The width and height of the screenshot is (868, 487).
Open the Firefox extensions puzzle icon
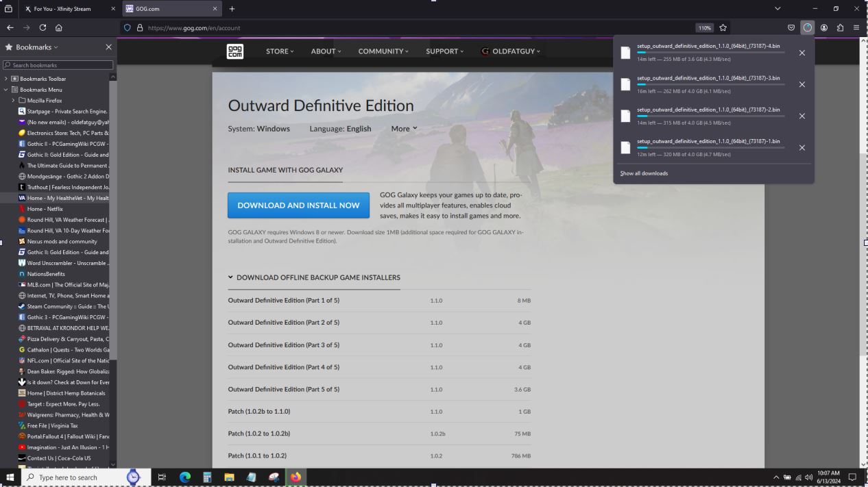[840, 28]
